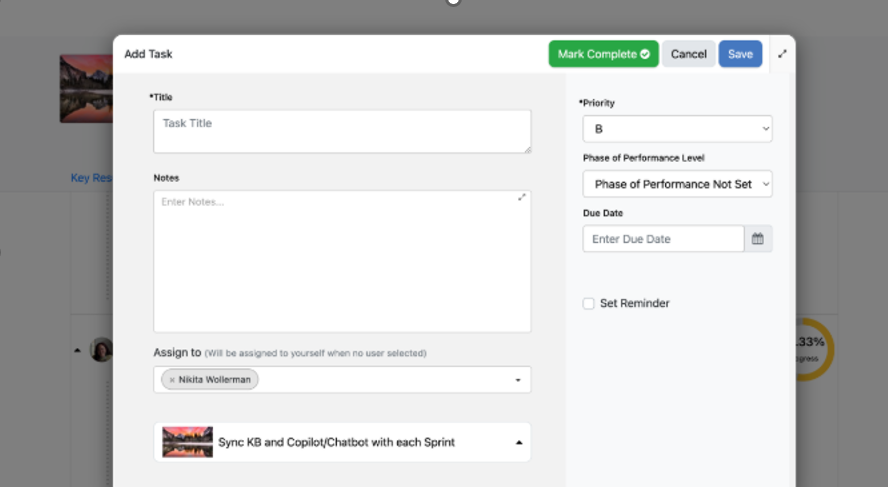Click the Mark Complete button

pos(603,54)
